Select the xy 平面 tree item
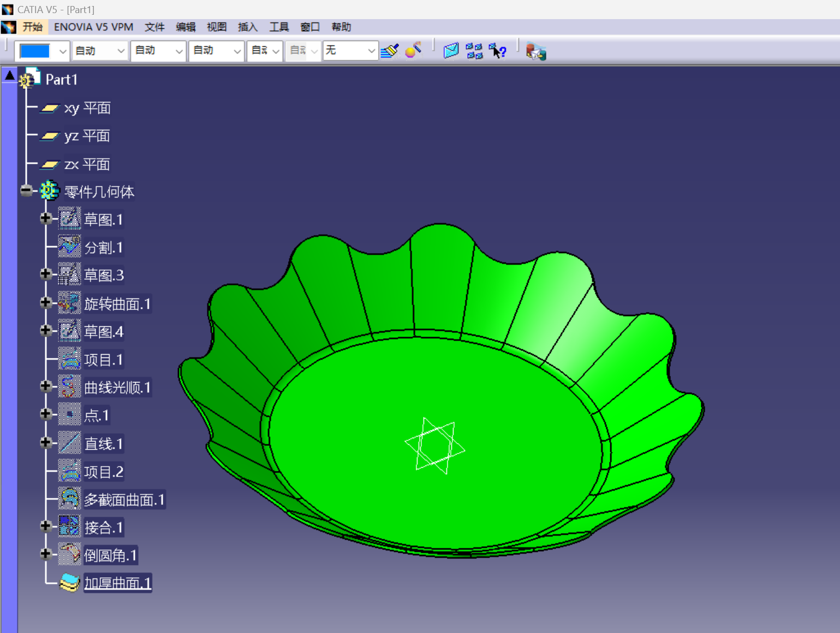840x633 pixels. pos(87,108)
